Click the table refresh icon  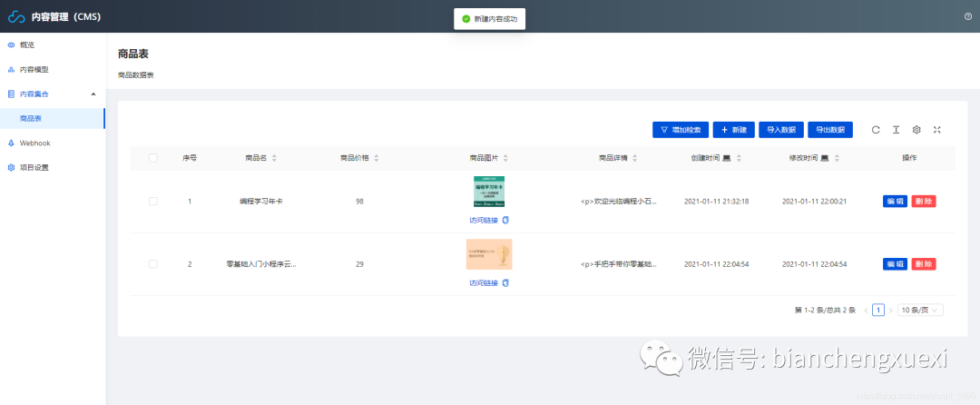tap(876, 129)
